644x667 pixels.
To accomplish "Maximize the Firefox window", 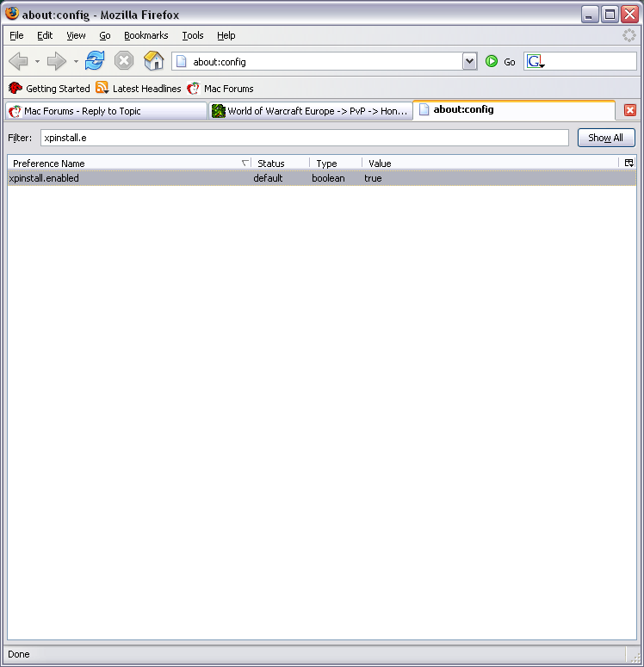I will click(x=610, y=15).
